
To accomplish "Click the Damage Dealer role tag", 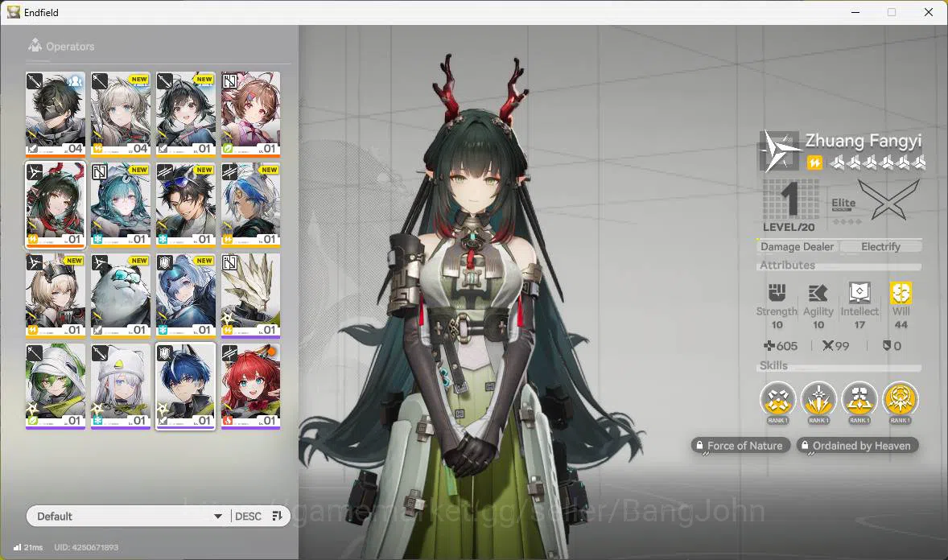I will point(797,247).
